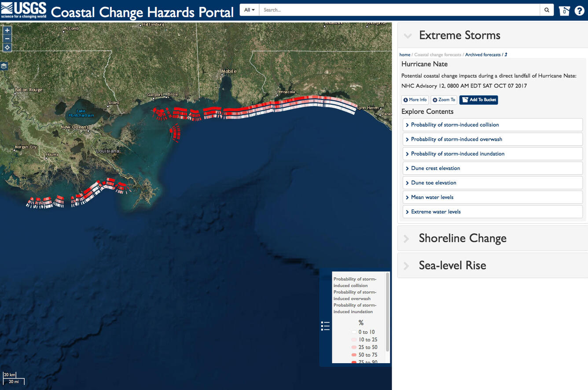The image size is (588, 390).
Task: Switch to the 'Shoreline Change' section
Action: click(463, 238)
